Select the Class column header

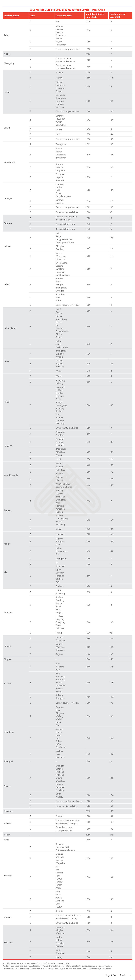32,16
